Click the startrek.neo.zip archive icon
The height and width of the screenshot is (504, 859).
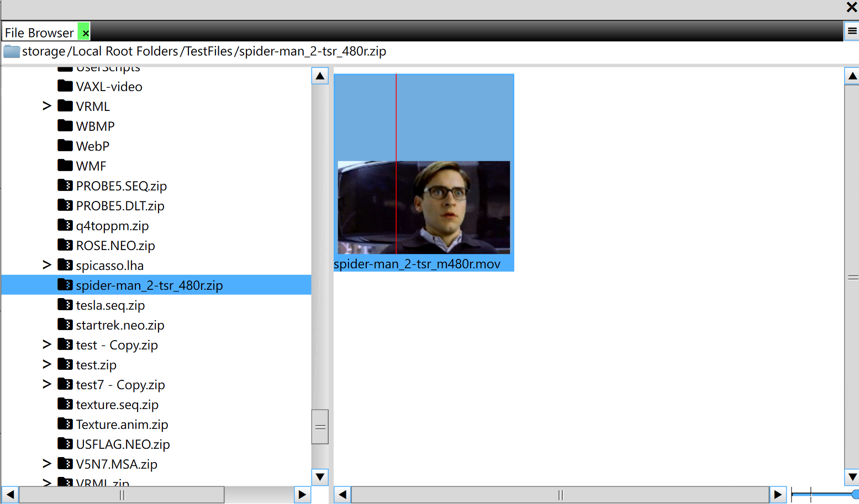(x=65, y=324)
